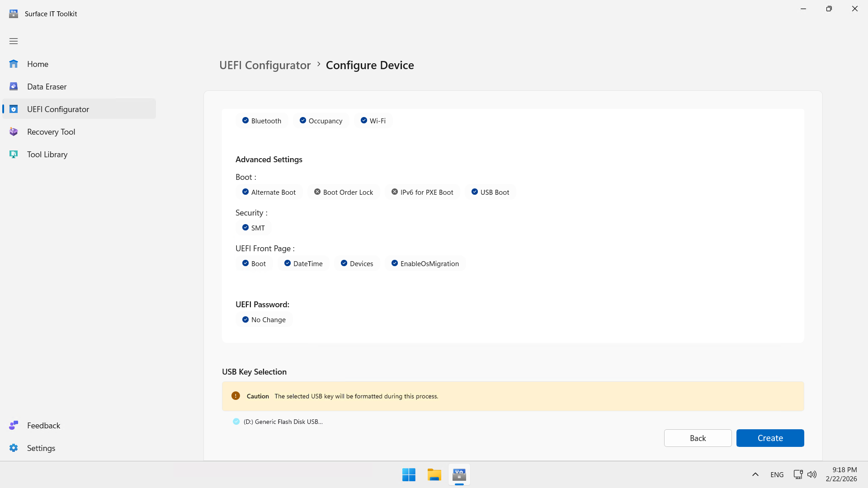Go back via UEFI Configurator breadcrumb
This screenshot has width=868, height=488.
[x=265, y=65]
